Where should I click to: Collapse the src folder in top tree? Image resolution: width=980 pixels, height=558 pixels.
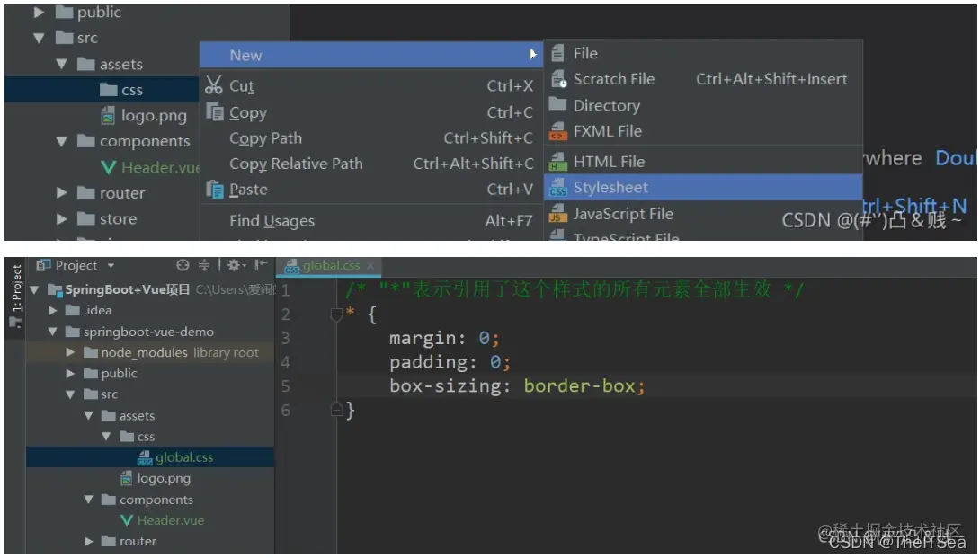pos(39,38)
